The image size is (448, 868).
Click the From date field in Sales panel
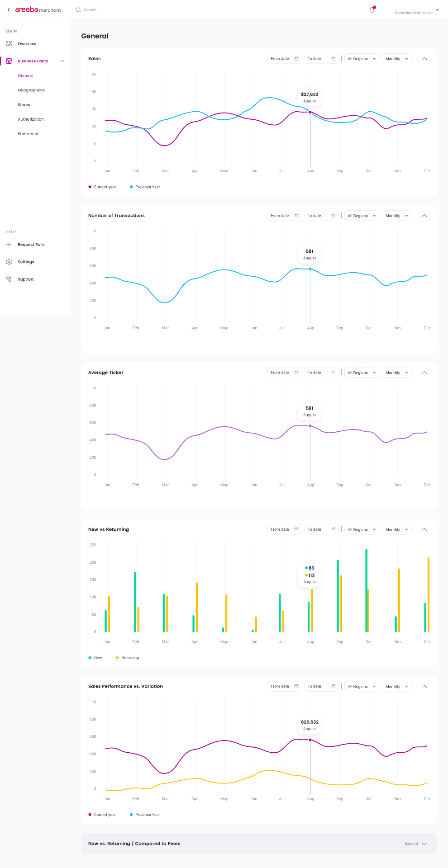click(284, 59)
